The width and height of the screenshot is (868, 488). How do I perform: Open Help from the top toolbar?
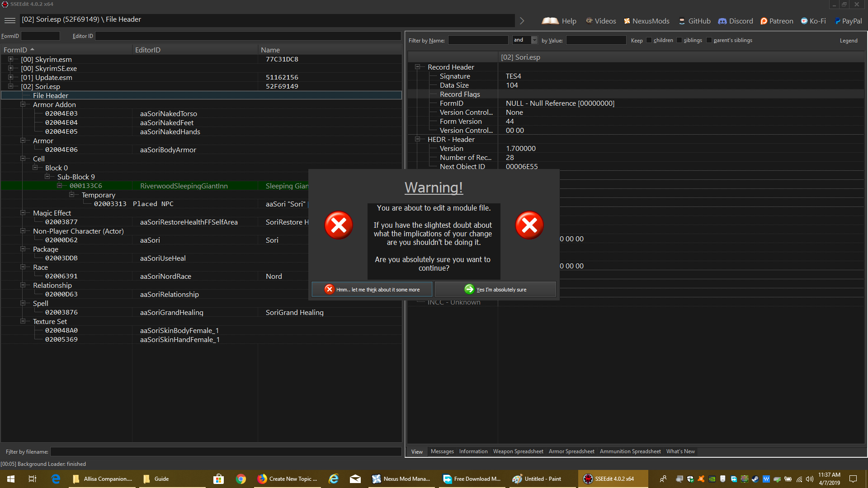[x=559, y=21]
